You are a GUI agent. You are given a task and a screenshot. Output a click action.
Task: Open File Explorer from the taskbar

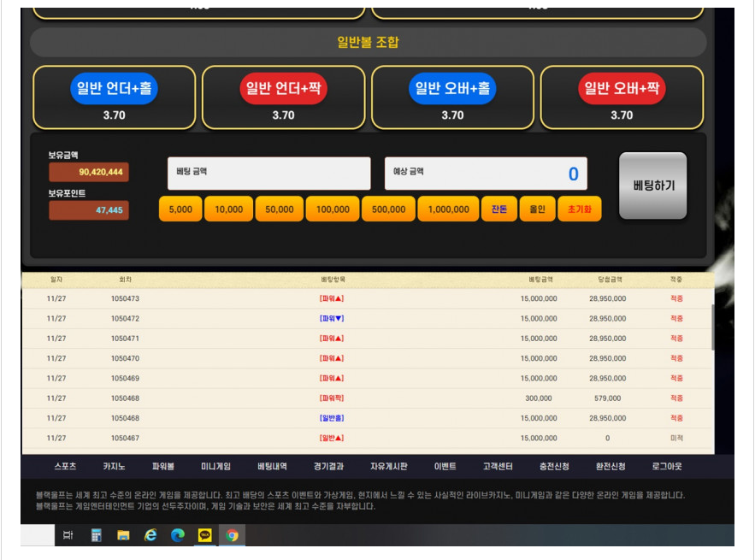123,535
